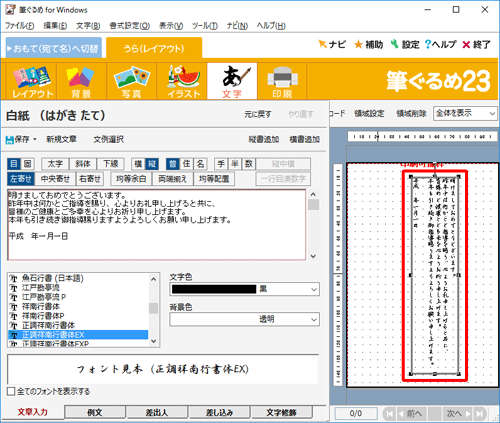Click 文例選択 button

pos(109,139)
